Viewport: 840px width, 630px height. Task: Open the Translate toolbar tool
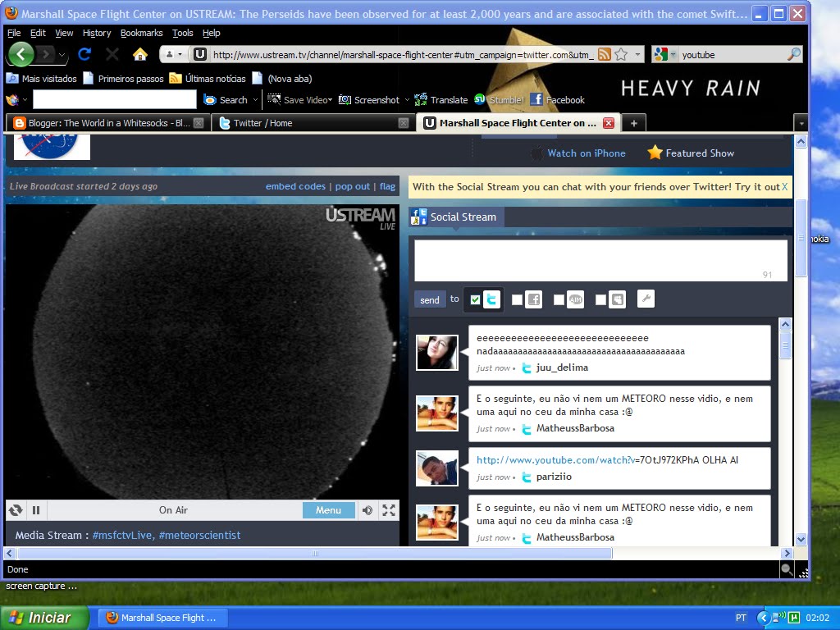[441, 99]
